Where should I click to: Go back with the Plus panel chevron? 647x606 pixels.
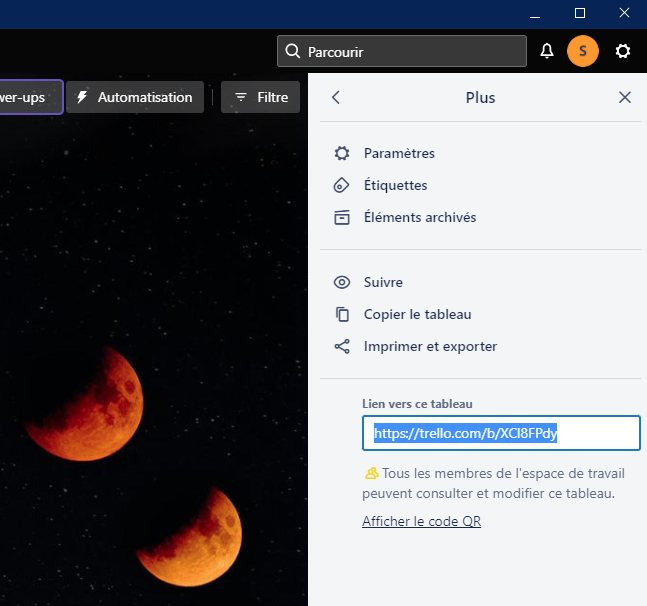(x=336, y=98)
